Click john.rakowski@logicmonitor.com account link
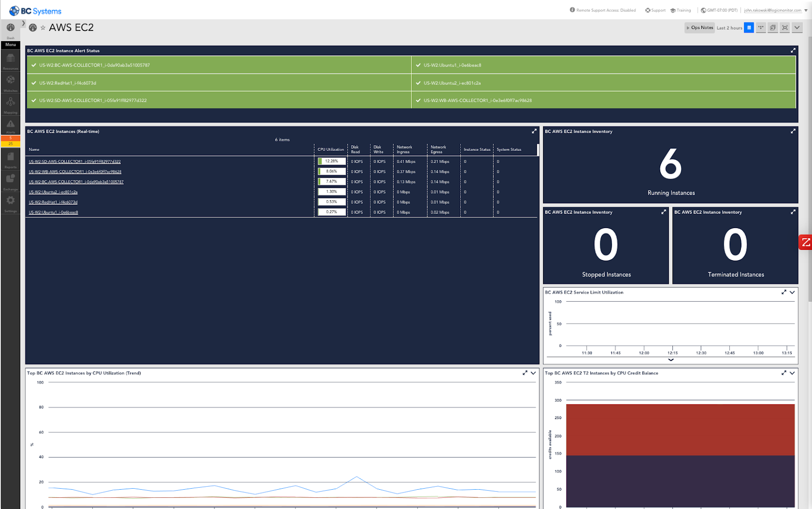Screen dimensions: 812x509 [773, 10]
